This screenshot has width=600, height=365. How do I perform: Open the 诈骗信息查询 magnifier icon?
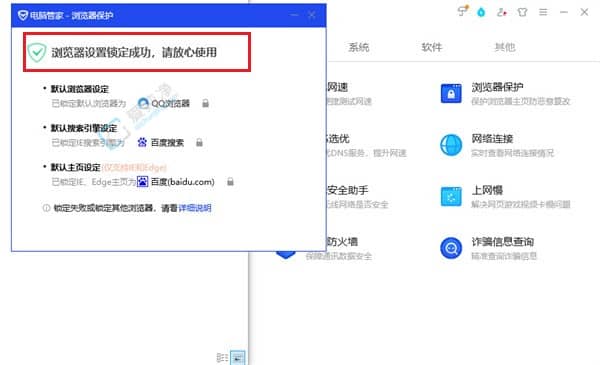tap(451, 248)
